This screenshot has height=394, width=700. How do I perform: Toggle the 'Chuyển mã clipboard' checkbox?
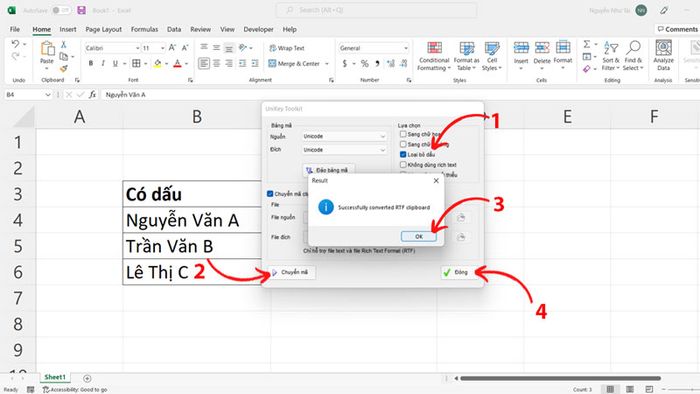click(270, 194)
